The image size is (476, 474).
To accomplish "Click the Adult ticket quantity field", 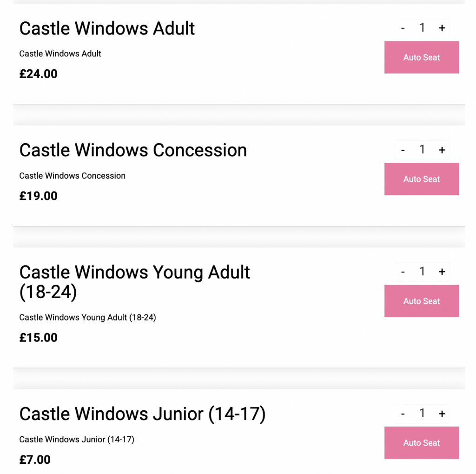I will click(422, 28).
